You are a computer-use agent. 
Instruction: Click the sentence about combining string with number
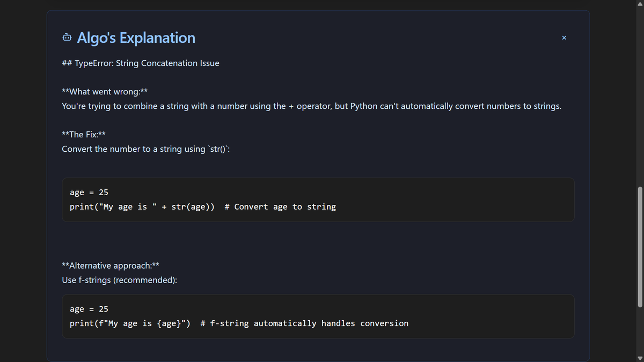tap(312, 106)
